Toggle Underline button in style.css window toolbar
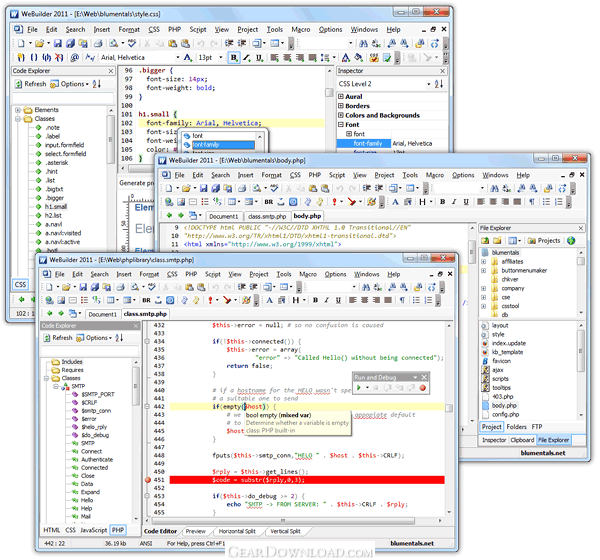This screenshot has width=600, height=560. [x=259, y=58]
